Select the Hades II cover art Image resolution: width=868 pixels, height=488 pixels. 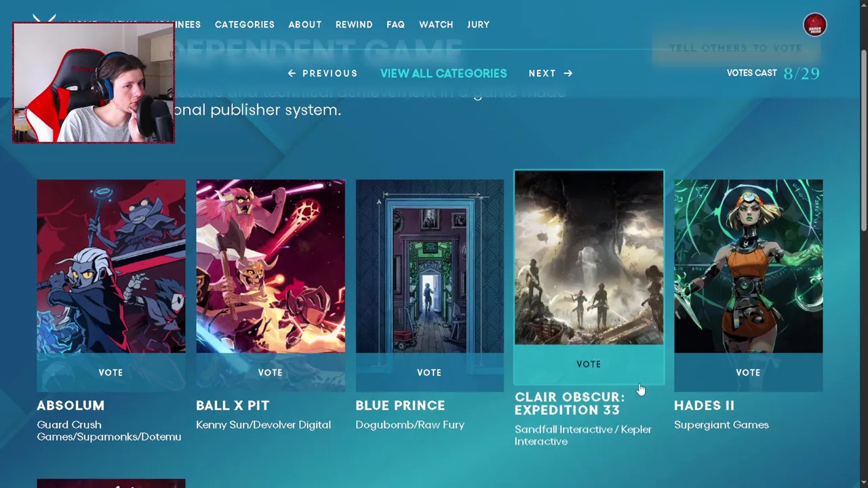click(749, 266)
